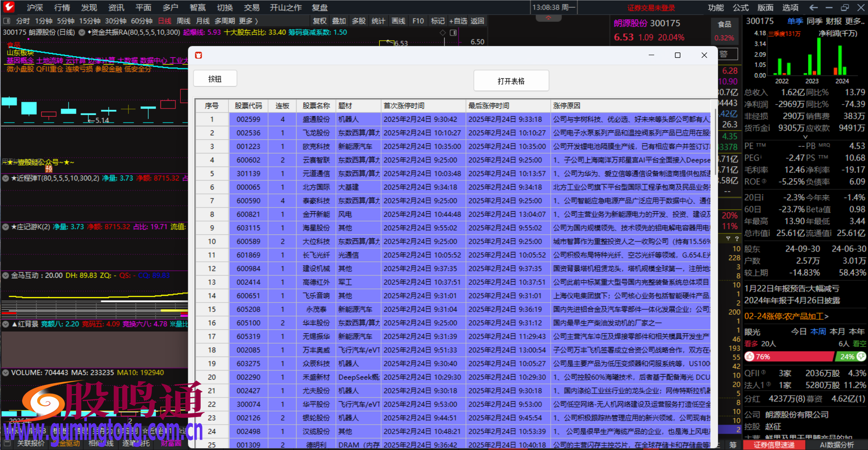Select the 标记 marking tool
This screenshot has height=450, width=868.
[x=438, y=21]
